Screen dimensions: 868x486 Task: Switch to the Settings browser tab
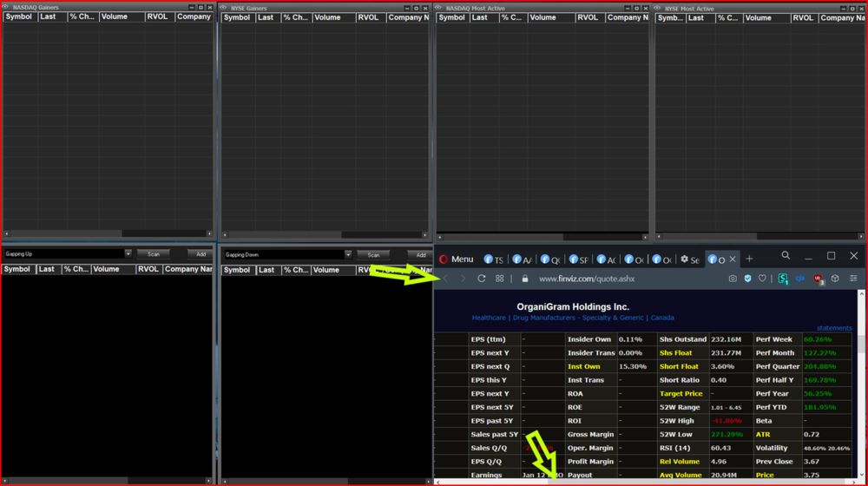point(690,259)
